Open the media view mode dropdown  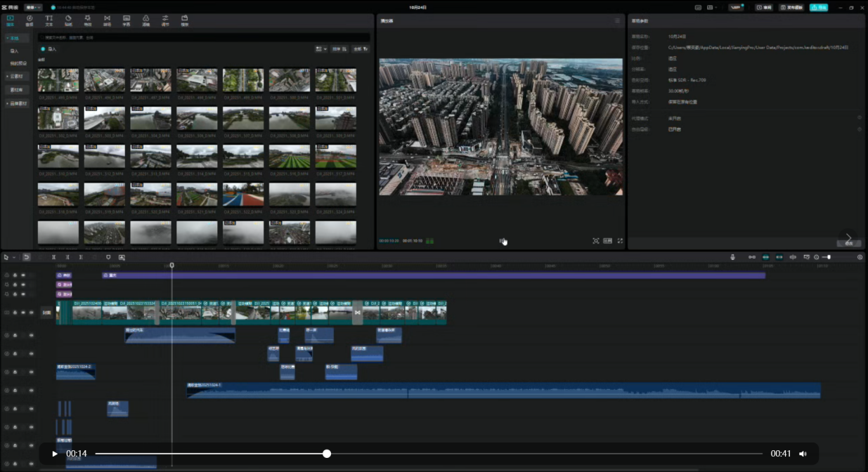(321, 49)
